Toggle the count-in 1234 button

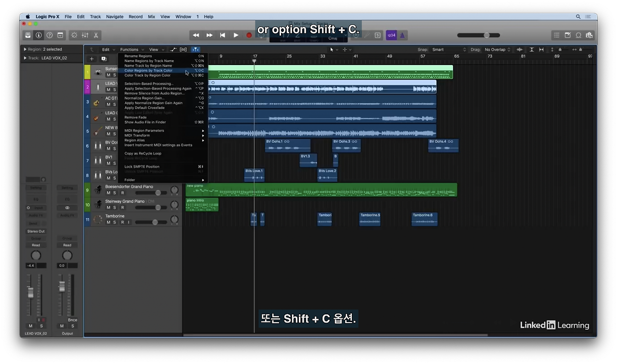click(391, 35)
